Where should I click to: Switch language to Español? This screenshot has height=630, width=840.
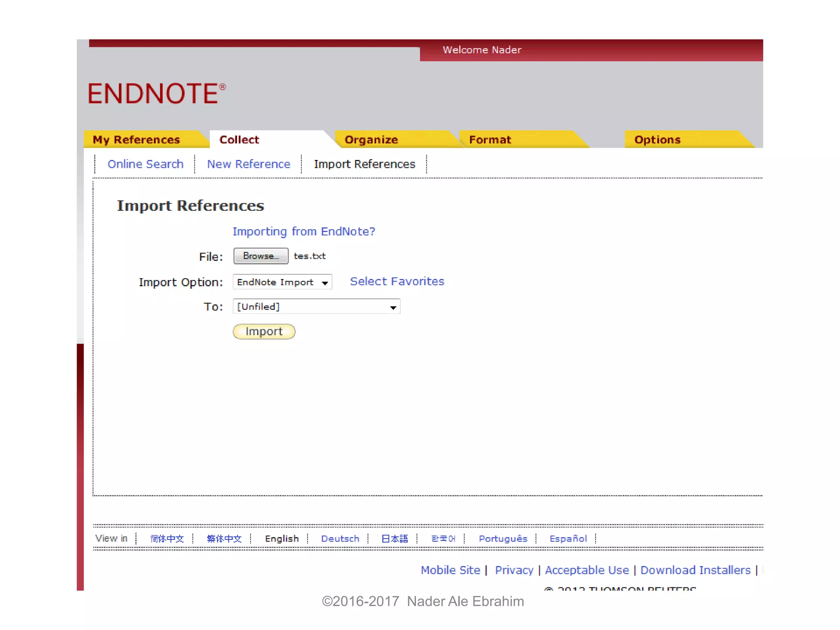coord(568,539)
